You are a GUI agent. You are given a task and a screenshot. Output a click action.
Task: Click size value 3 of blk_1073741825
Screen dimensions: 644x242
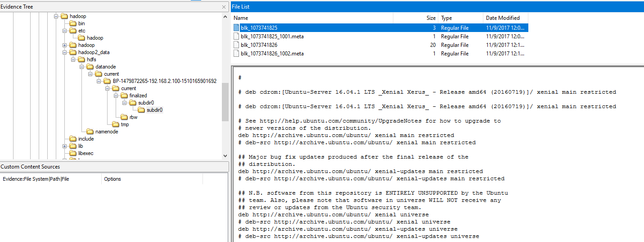(434, 28)
